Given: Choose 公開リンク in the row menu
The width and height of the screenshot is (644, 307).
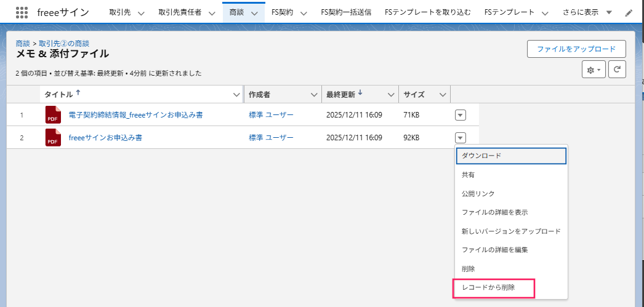Looking at the screenshot, I should click(x=511, y=194).
